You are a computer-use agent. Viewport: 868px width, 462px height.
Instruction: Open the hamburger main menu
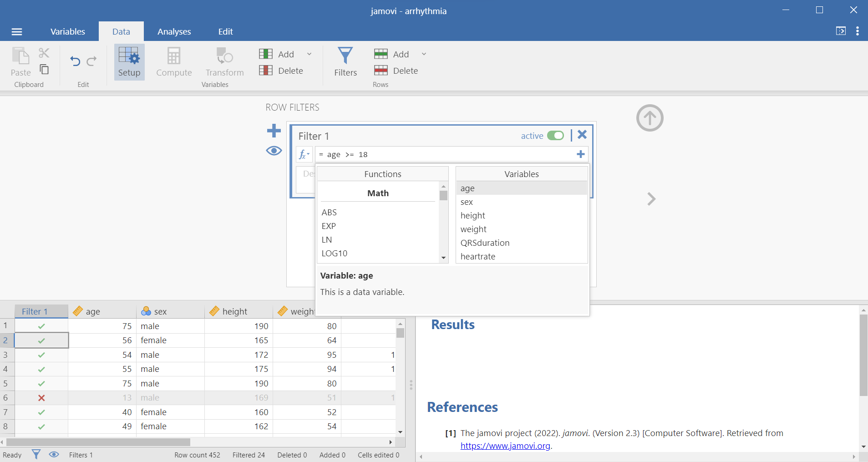tap(17, 31)
